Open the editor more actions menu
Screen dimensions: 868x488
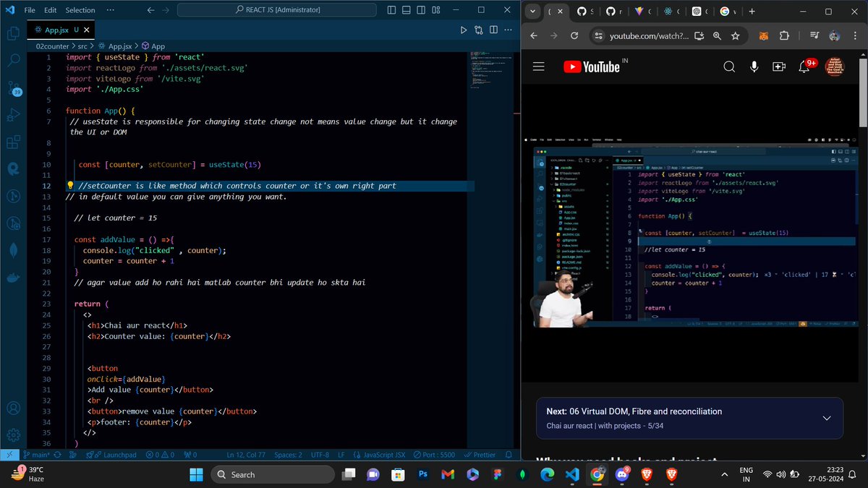pos(509,28)
